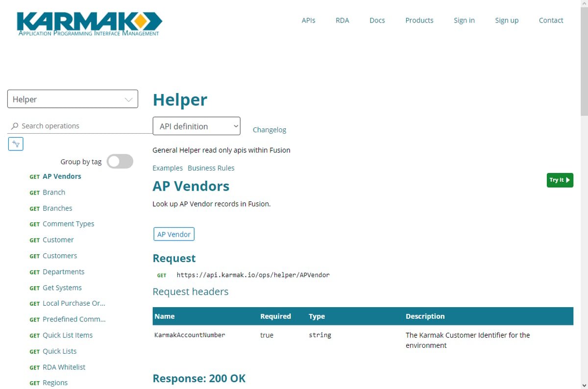Click the green Try it button
Screen dimensions: 588x389
(560, 180)
